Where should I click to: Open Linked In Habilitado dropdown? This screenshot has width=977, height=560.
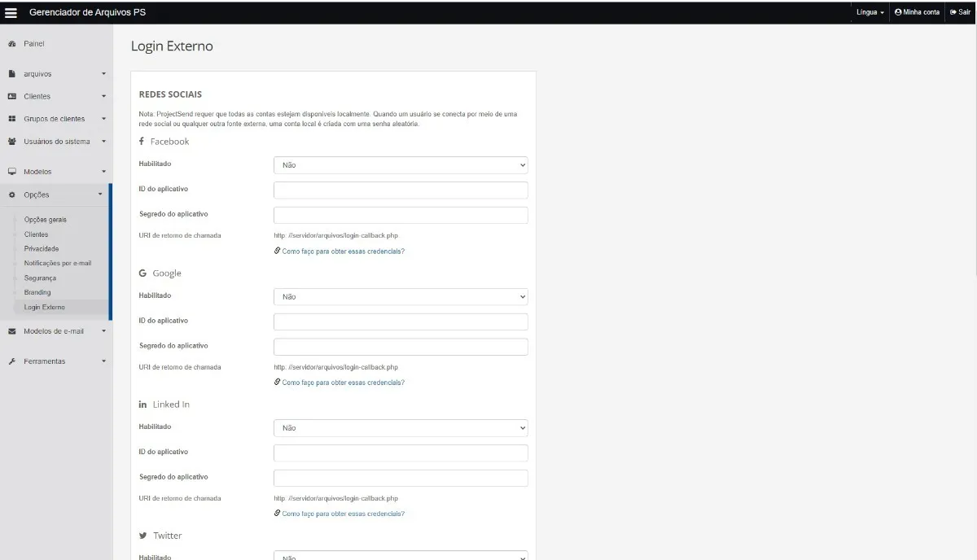401,428
